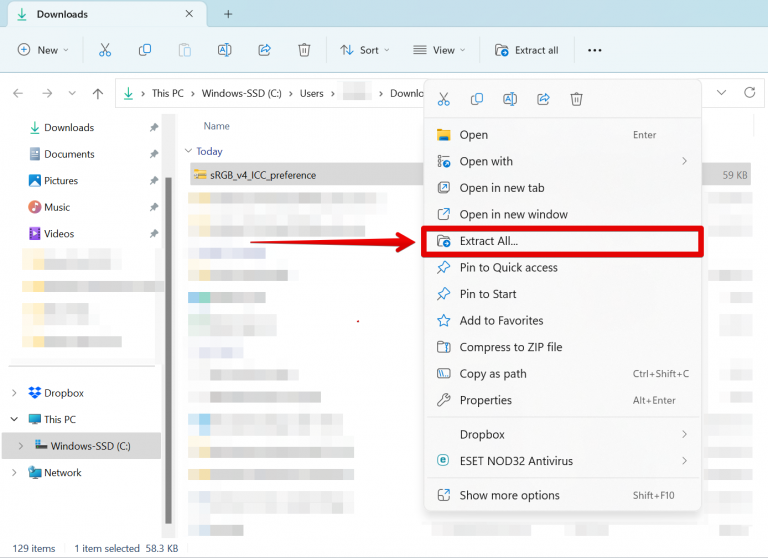Expand the Dropbox tree node

14,393
